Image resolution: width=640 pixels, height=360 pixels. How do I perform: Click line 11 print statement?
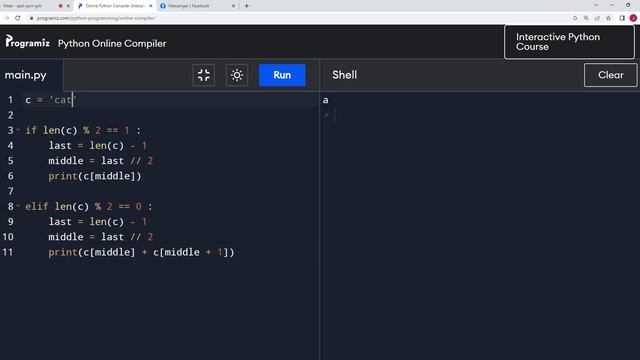(x=141, y=252)
